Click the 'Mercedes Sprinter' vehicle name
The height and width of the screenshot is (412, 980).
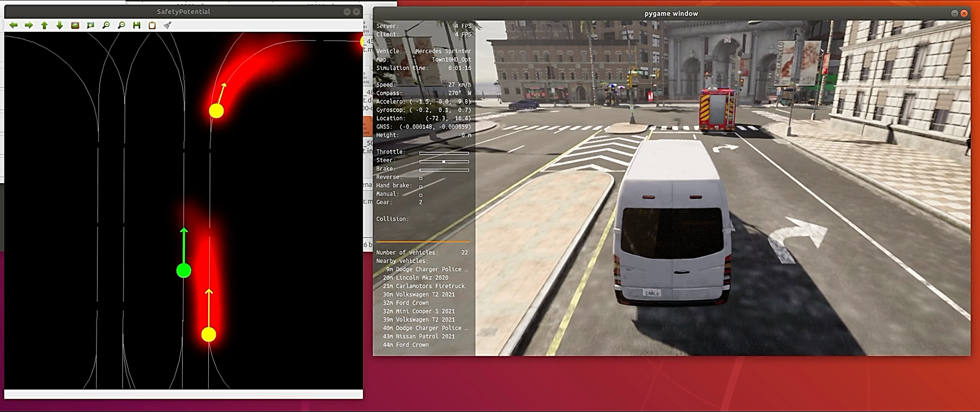(443, 51)
